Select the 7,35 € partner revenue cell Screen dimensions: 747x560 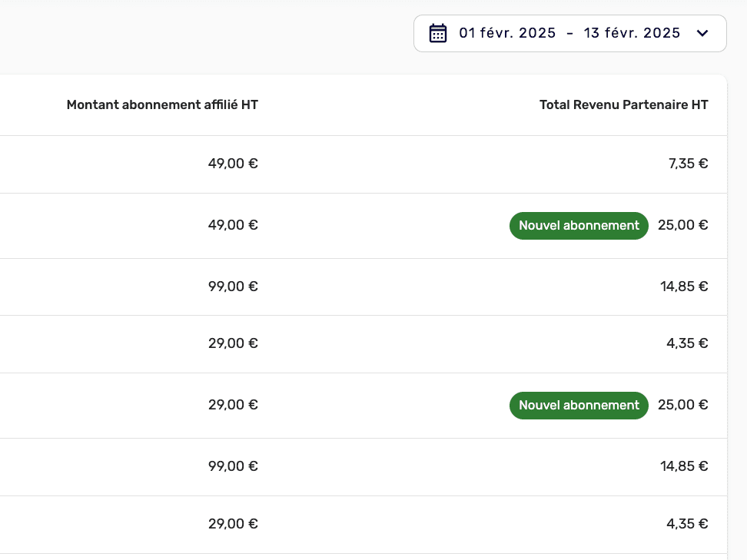coord(688,164)
